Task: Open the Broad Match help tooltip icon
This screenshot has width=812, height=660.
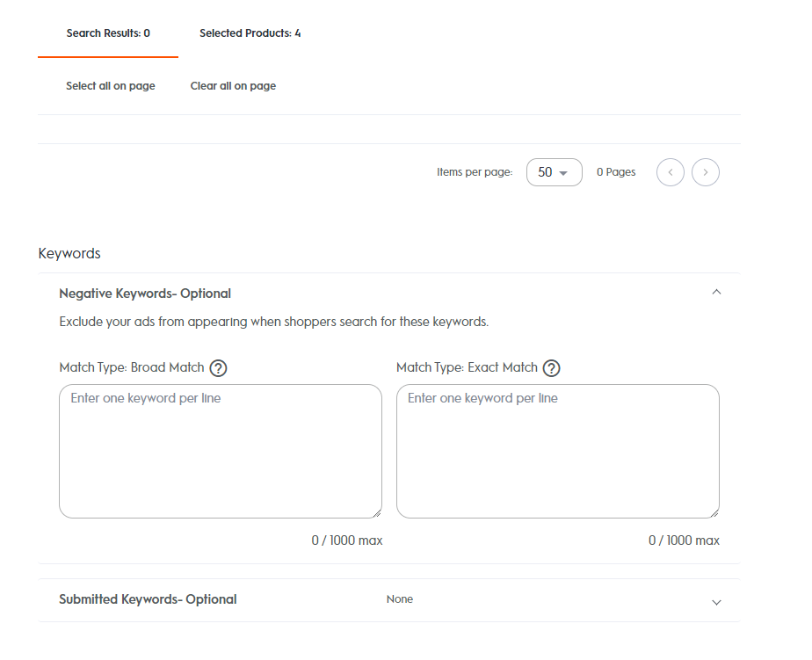Action: (219, 368)
